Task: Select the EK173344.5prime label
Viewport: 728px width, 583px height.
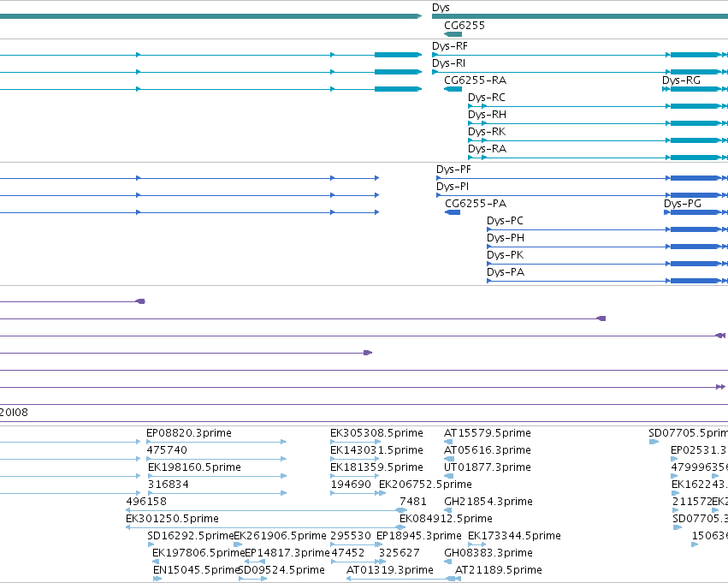Action: point(514,537)
